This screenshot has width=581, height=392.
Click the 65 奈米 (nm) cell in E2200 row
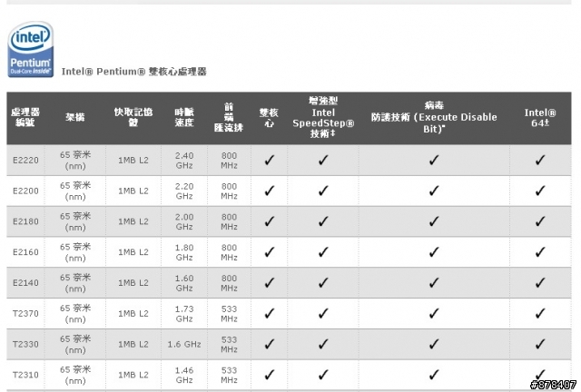pos(75,191)
